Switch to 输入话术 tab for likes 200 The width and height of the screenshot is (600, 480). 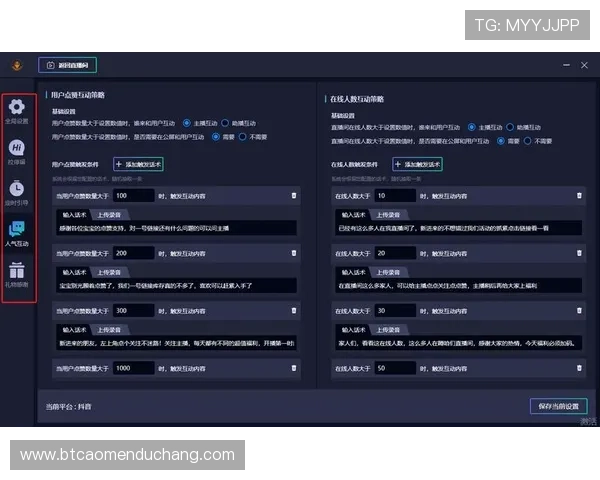tap(74, 272)
